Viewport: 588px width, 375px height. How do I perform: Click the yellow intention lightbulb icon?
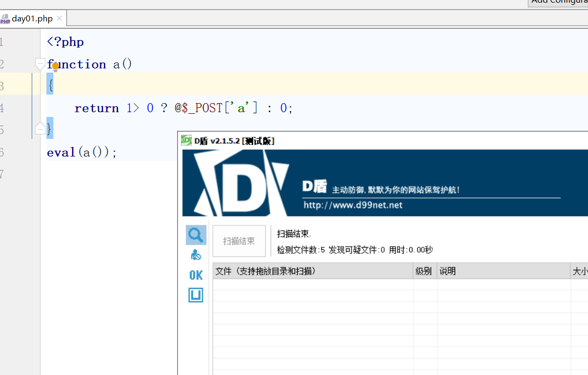55,67
